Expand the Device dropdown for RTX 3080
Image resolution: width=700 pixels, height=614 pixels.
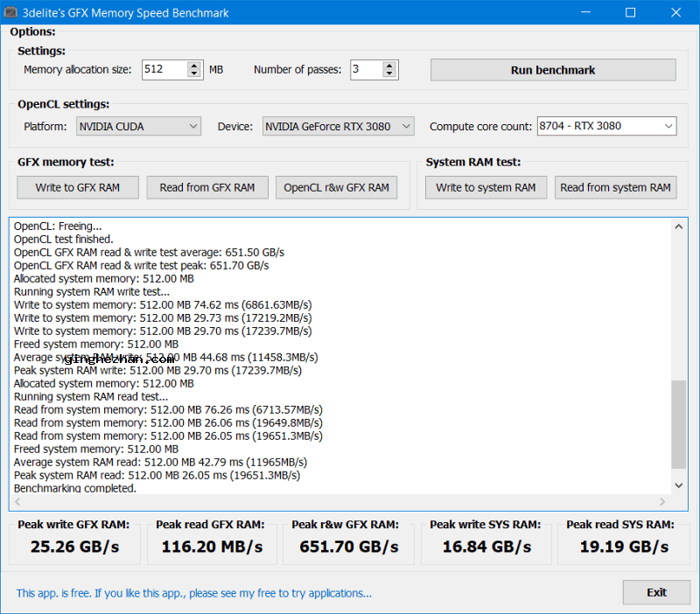pyautogui.click(x=338, y=127)
